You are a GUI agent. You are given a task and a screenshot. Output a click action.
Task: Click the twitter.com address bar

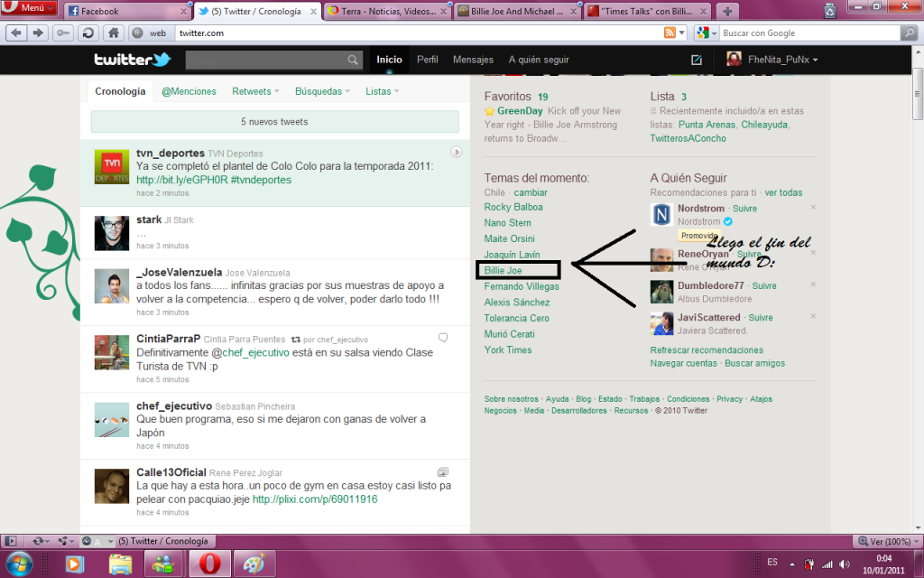click(x=419, y=33)
